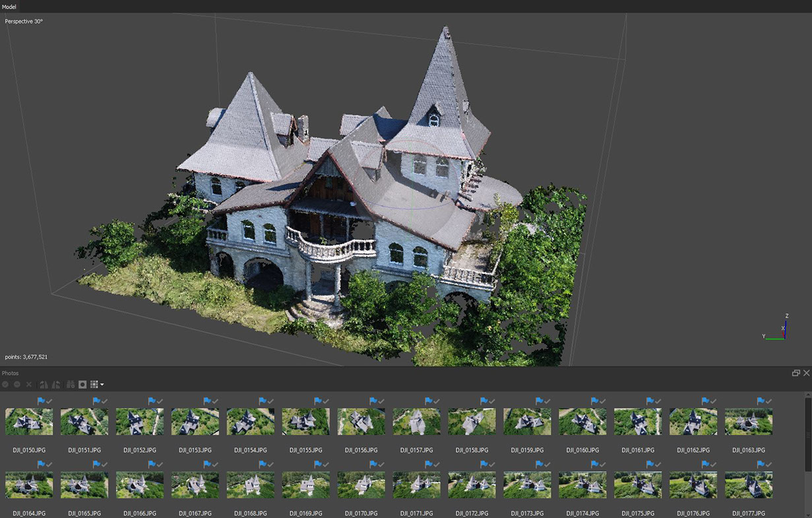This screenshot has height=518, width=812.
Task: Toggle the blue flag on DJI_0156.JPG
Action: pos(373,401)
